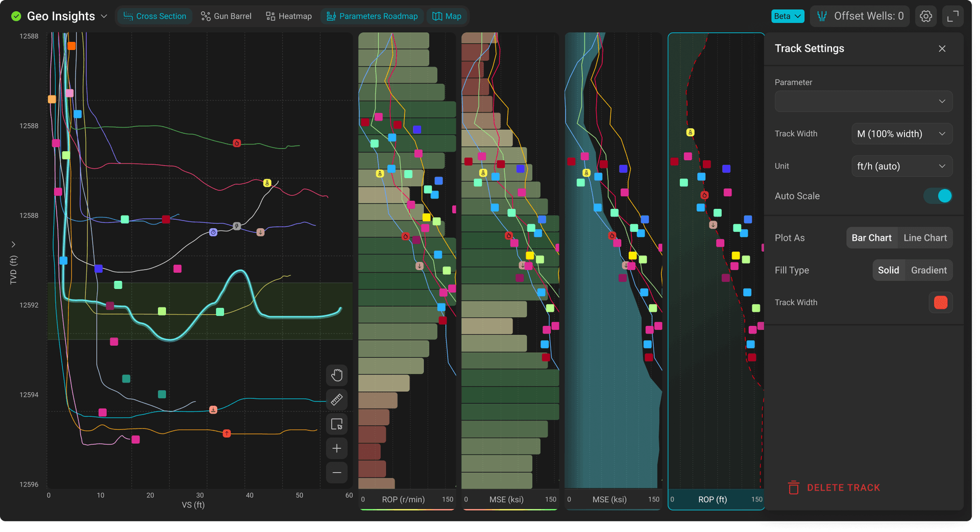This screenshot has height=532, width=980.
Task: Toggle the Auto Scale switch
Action: click(x=939, y=196)
